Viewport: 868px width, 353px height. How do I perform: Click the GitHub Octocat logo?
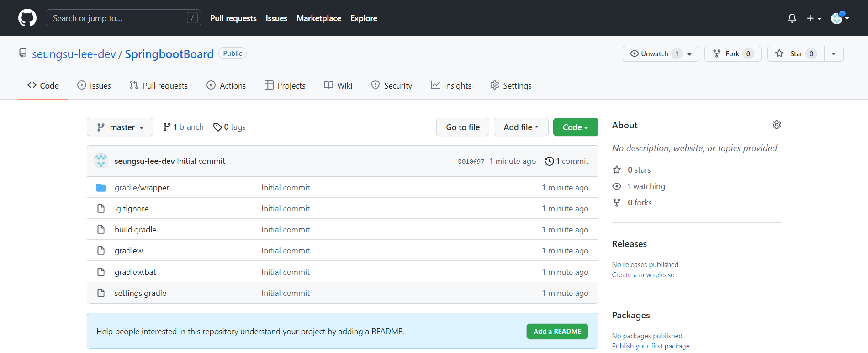click(27, 18)
